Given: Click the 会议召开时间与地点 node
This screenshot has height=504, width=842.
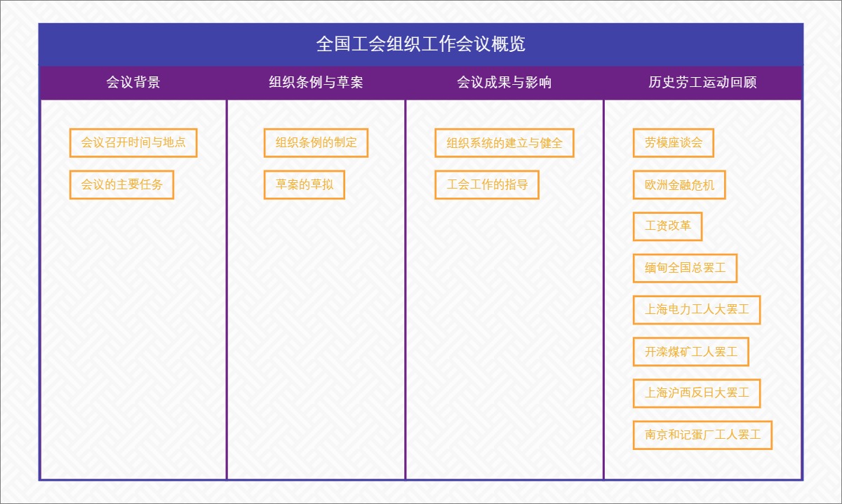Looking at the screenshot, I should click(x=133, y=143).
